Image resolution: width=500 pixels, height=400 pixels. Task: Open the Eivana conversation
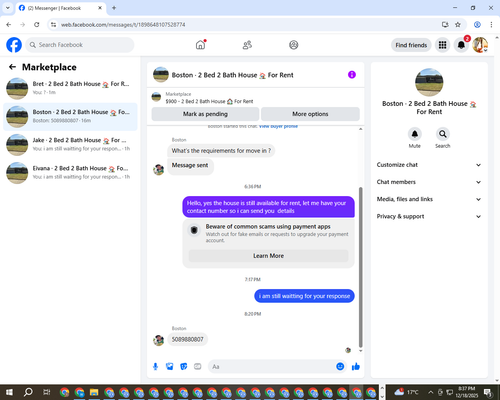pos(70,173)
